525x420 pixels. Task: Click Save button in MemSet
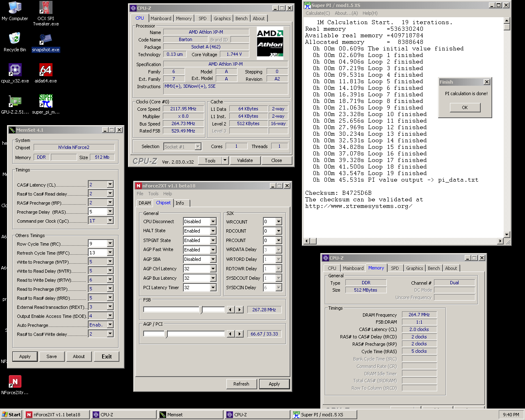tap(52, 356)
